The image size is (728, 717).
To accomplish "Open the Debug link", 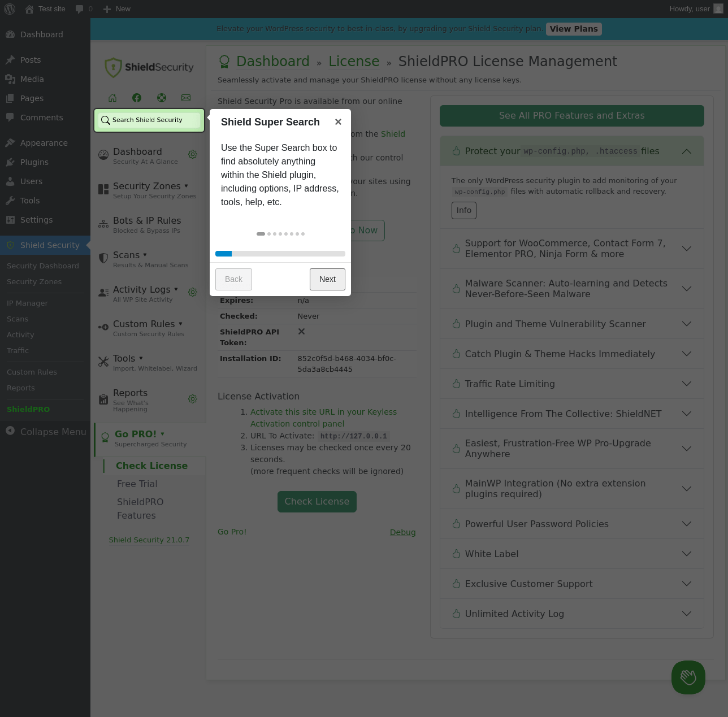I will point(403,532).
